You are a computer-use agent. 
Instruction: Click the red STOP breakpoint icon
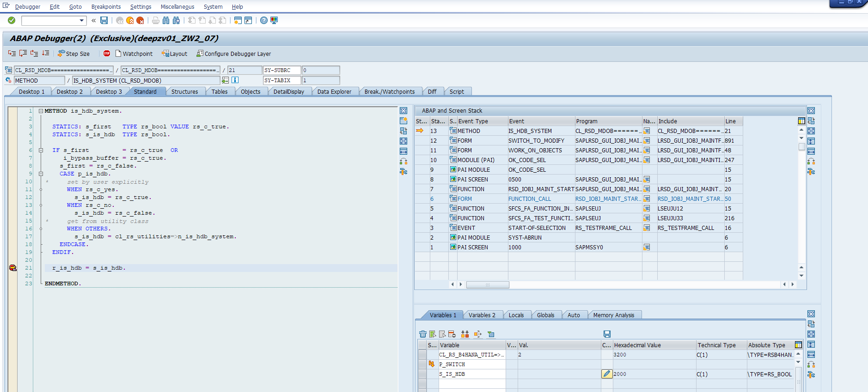pyautogui.click(x=107, y=54)
